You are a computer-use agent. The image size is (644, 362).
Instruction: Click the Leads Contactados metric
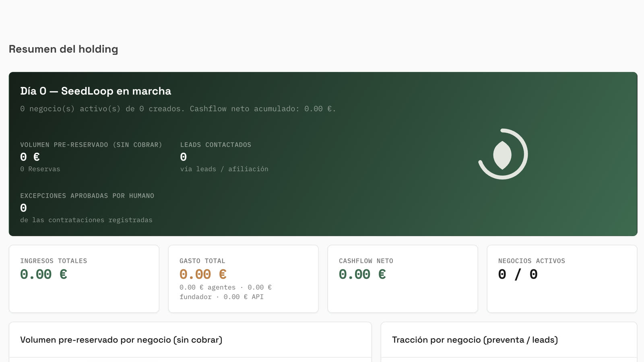224,157
